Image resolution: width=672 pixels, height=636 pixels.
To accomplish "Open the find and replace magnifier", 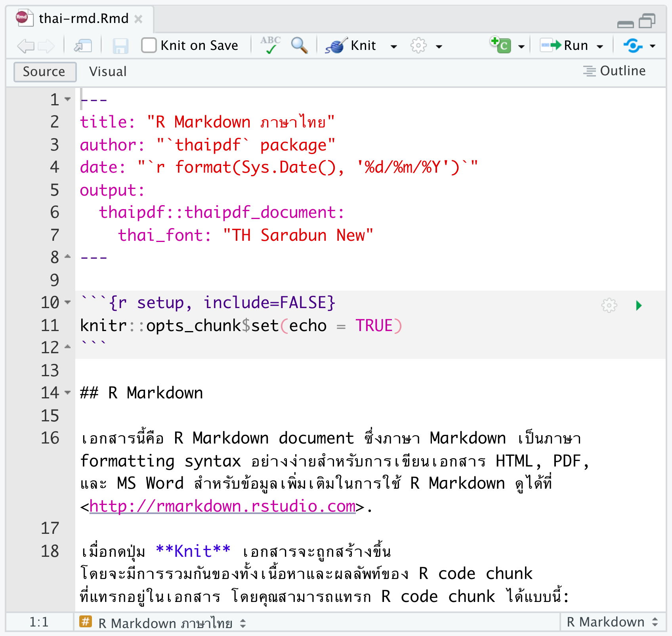I will [x=299, y=46].
